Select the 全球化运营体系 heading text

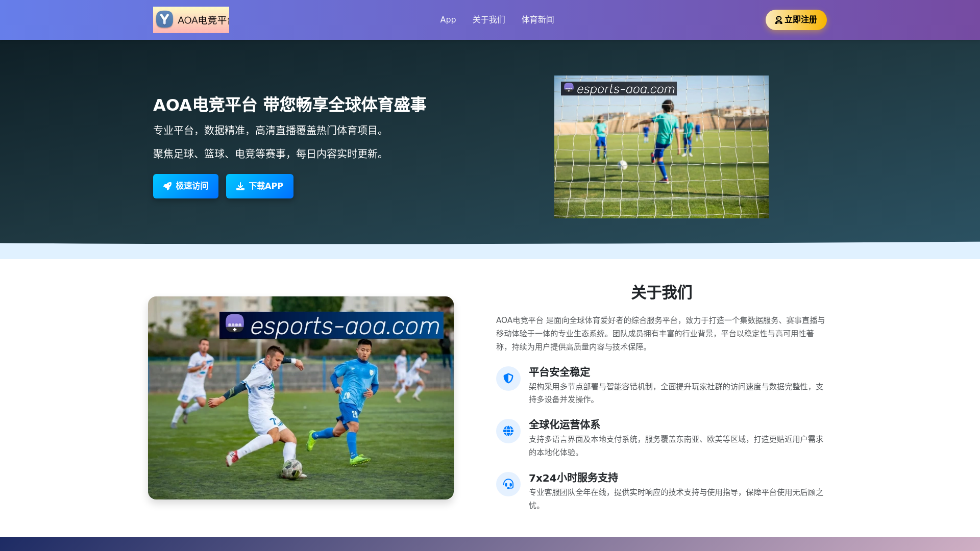click(x=565, y=424)
